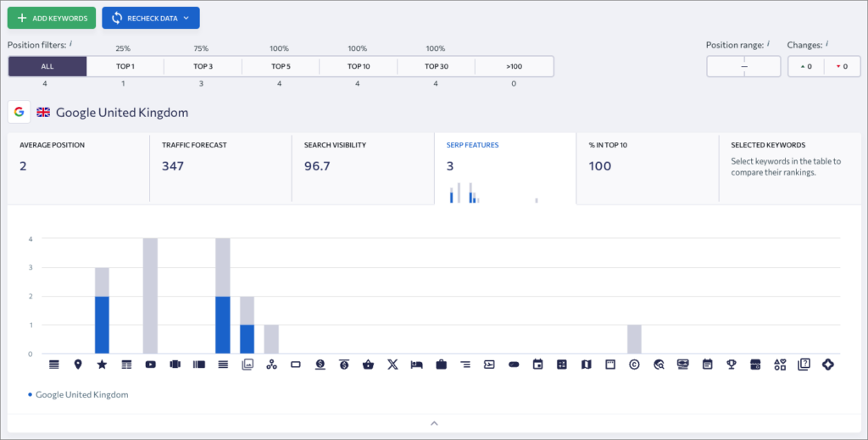Click the star reviews feature icon

click(102, 365)
